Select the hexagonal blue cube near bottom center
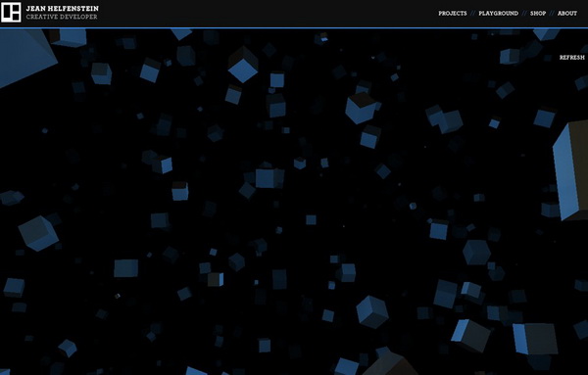 click(372, 311)
